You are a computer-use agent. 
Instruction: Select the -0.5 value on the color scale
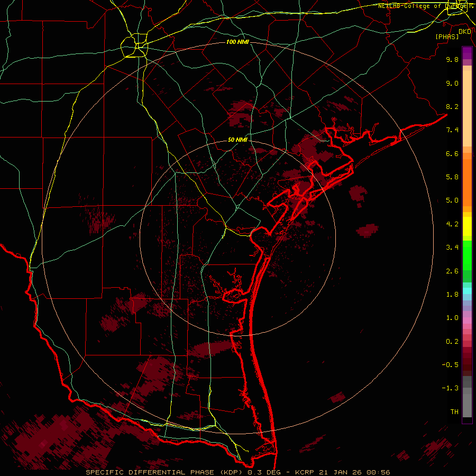(x=450, y=365)
